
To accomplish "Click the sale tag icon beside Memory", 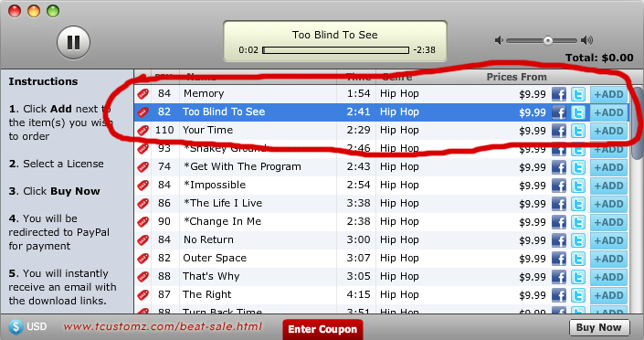I will [x=143, y=94].
